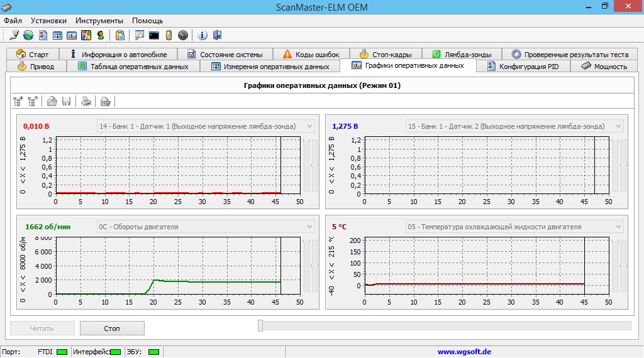Screen dimensions: 644x358
Task: Click the horizontal slider next to Стоп button
Action: pyautogui.click(x=444, y=325)
